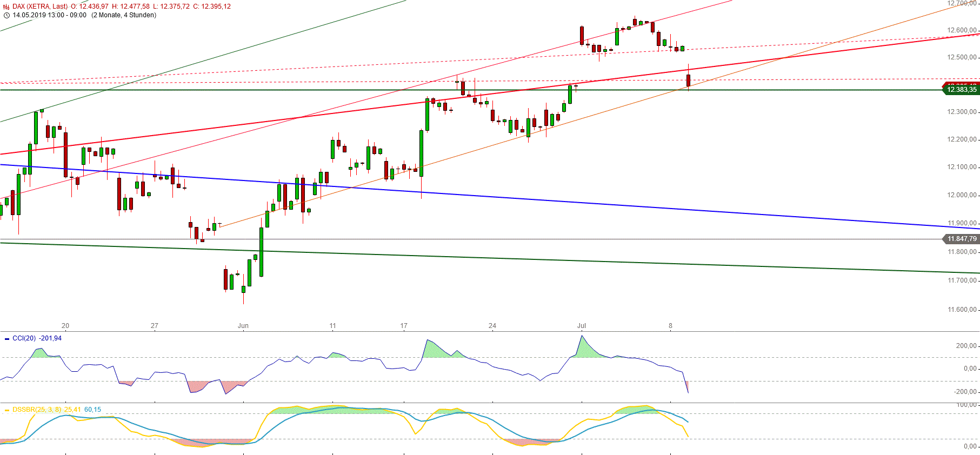Click the high value H: 12.477,58
This screenshot has height=455, width=980.
tap(131, 6)
